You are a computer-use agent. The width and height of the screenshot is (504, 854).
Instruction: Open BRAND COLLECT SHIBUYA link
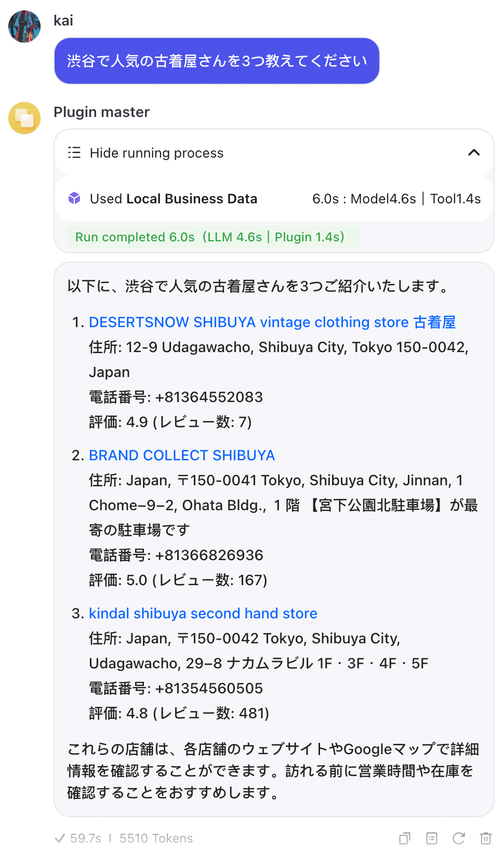[181, 456]
